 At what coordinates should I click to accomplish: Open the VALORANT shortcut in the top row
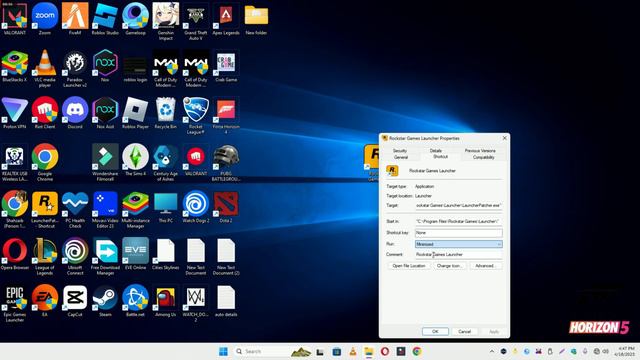point(15,19)
